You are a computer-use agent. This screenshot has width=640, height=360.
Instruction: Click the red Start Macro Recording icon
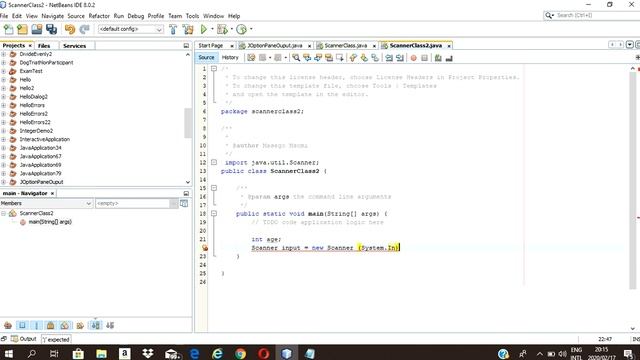click(x=413, y=58)
